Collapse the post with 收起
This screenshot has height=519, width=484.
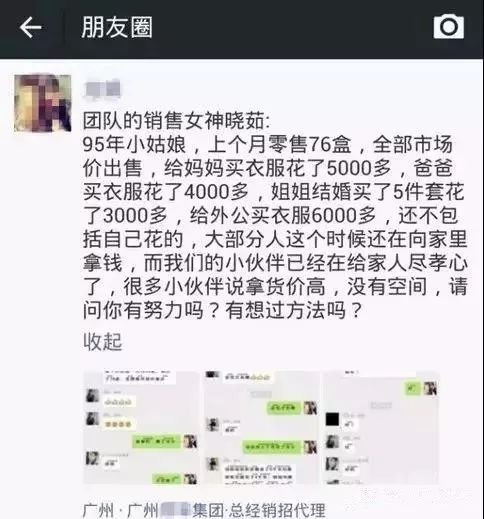(x=103, y=342)
